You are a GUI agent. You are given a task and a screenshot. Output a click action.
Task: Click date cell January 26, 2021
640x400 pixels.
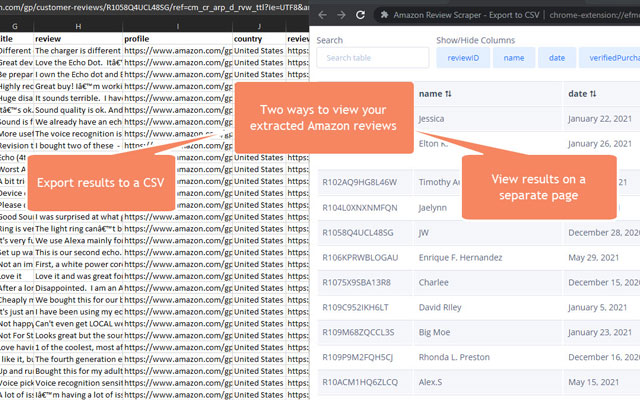[600, 144]
